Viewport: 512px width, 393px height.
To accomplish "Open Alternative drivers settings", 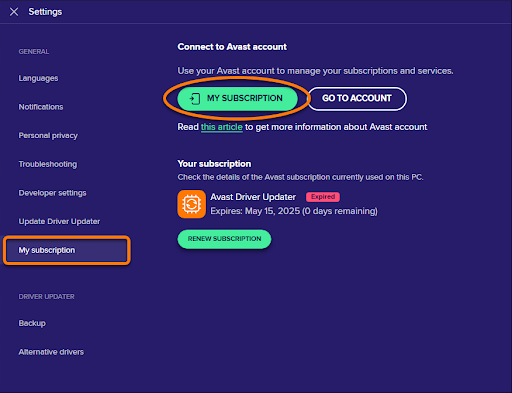I will pos(51,352).
